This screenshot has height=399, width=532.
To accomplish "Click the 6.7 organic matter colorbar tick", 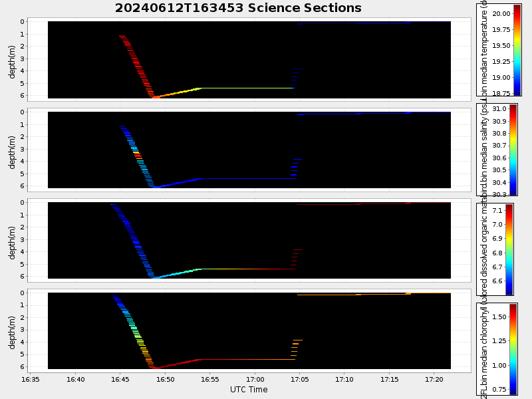I will pos(497,267).
